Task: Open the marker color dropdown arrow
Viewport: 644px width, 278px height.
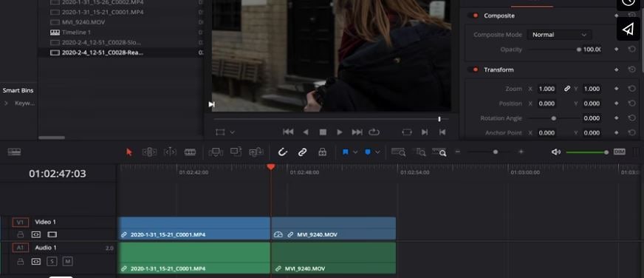Action: [x=377, y=152]
